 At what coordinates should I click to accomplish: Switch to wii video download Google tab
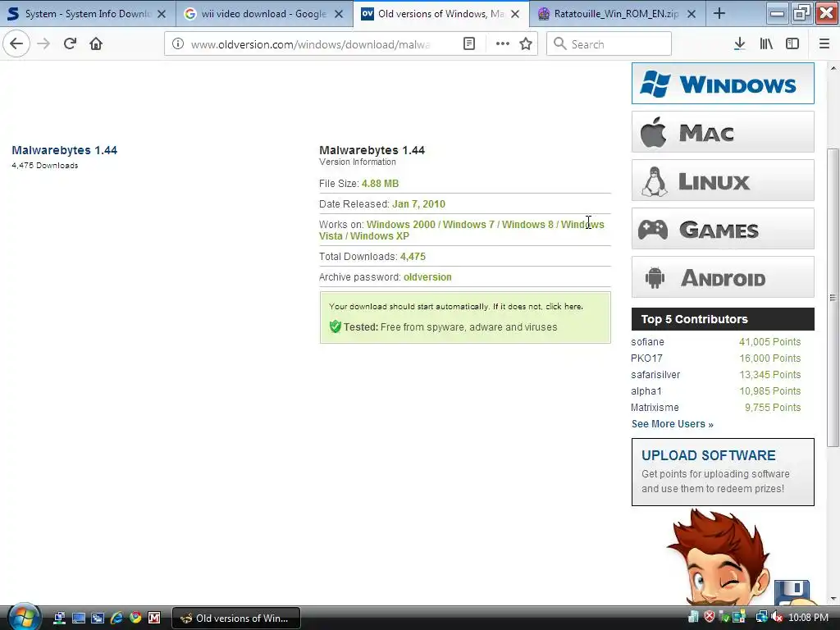tap(264, 14)
